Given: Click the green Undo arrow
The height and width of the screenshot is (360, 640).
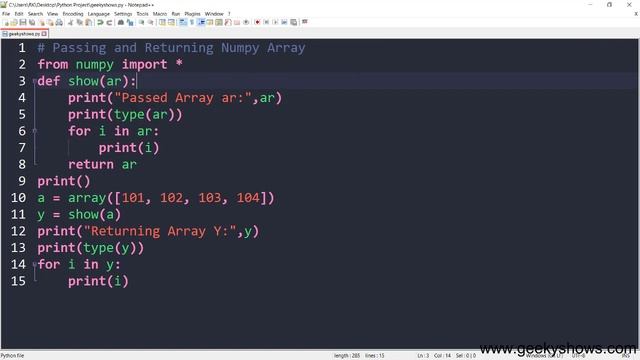Looking at the screenshot, I should coord(100,22).
